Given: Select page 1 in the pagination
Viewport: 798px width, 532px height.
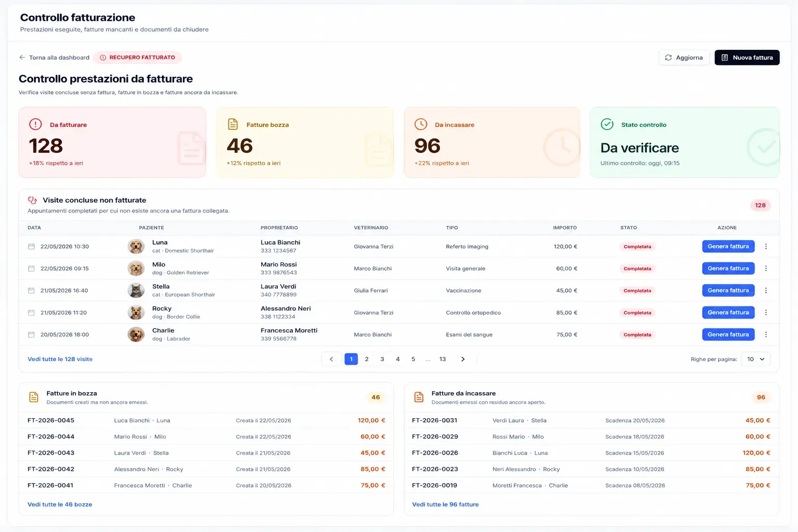Looking at the screenshot, I should tap(351, 359).
